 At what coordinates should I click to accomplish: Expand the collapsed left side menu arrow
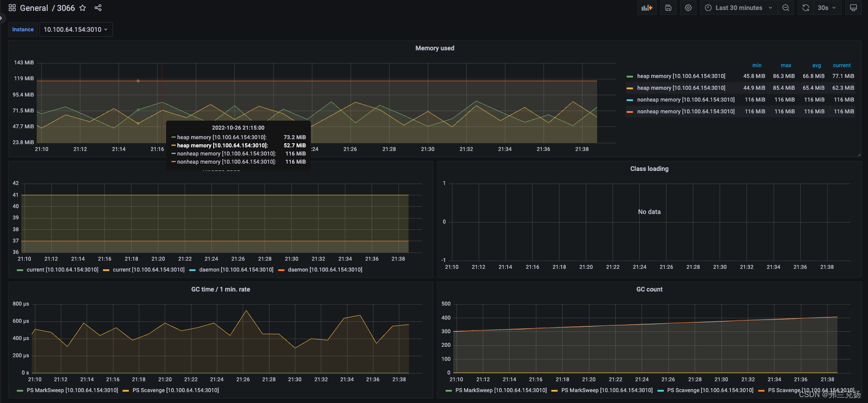click(x=2, y=18)
